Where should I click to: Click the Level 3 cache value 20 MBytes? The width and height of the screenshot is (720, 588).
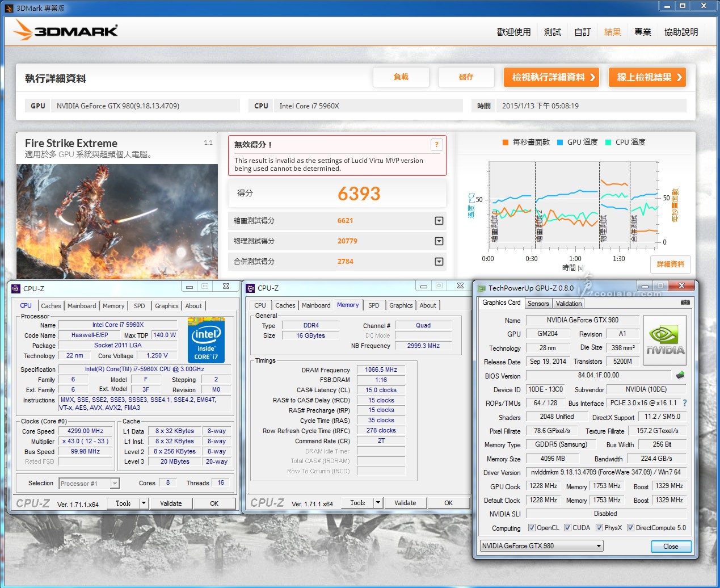click(175, 462)
